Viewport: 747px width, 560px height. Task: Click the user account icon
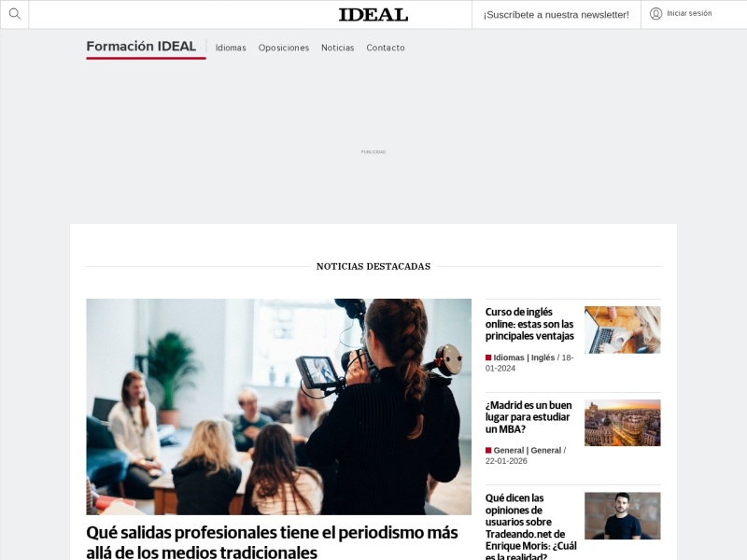click(656, 14)
